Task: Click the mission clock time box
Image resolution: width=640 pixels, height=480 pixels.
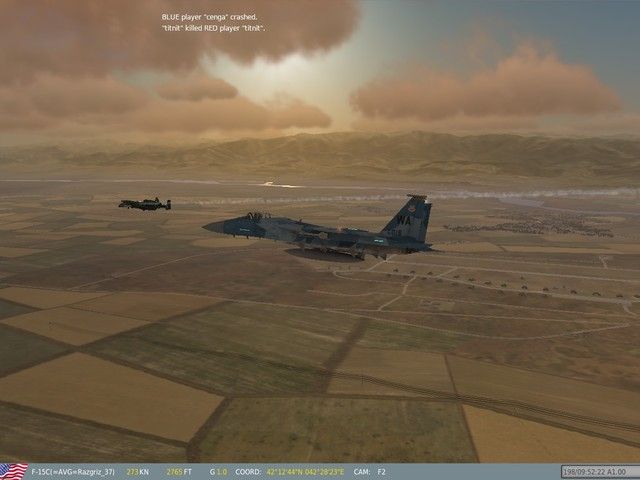Action: (x=595, y=471)
